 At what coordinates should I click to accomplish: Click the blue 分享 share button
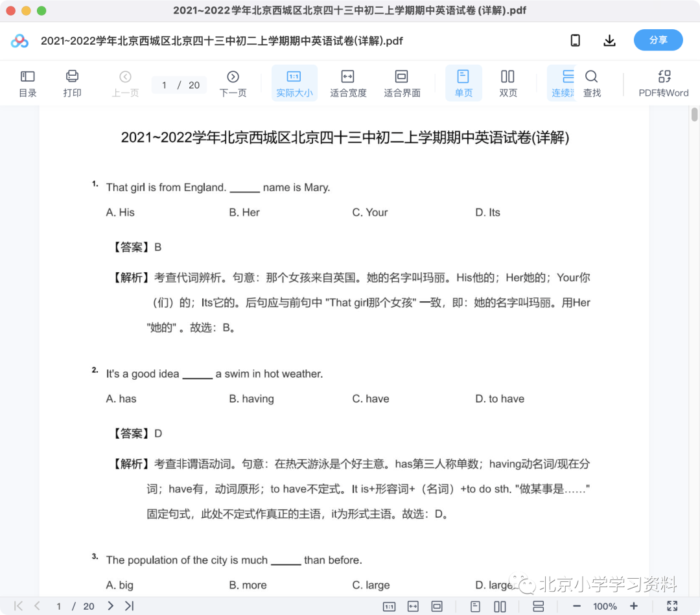pyautogui.click(x=658, y=40)
